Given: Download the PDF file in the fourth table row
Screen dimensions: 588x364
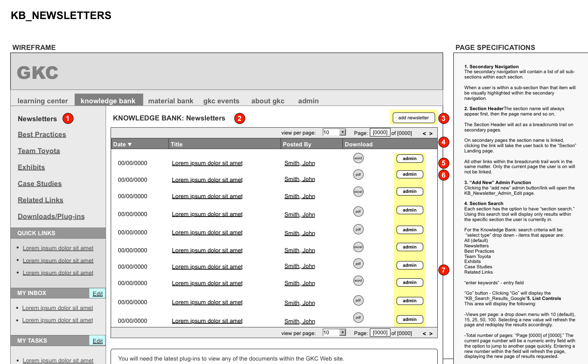Looking at the screenshot, I should click(x=358, y=212).
